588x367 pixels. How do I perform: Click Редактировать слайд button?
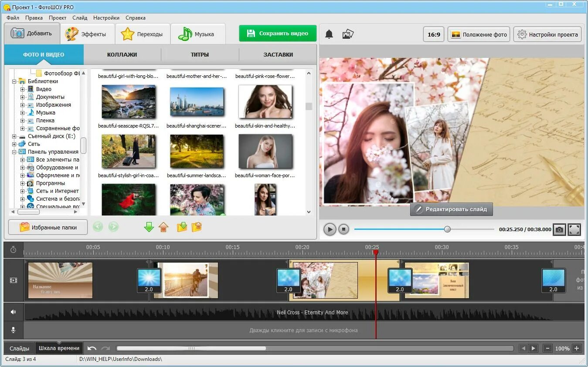[451, 209]
